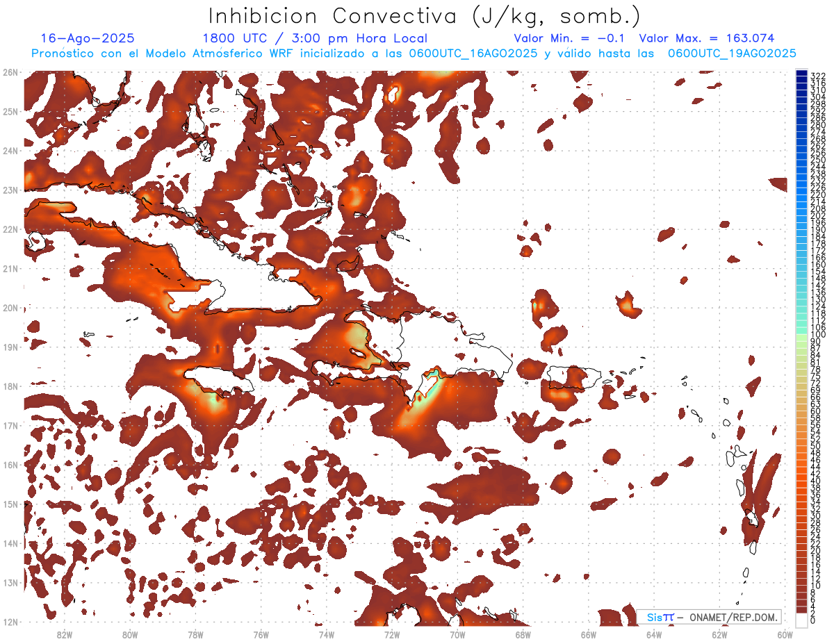Click the 15N latitude label
Viewport: 834px width, 644px height.
point(10,504)
